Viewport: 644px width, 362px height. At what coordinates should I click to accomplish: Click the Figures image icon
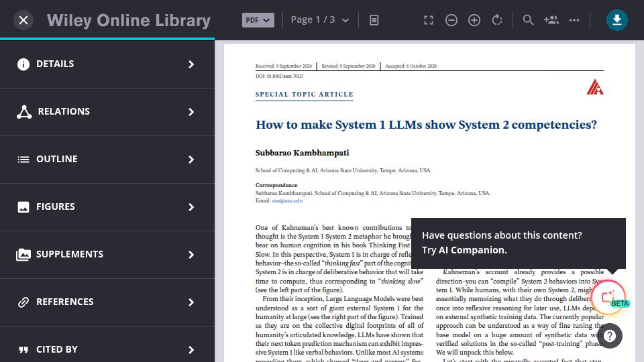(x=23, y=207)
